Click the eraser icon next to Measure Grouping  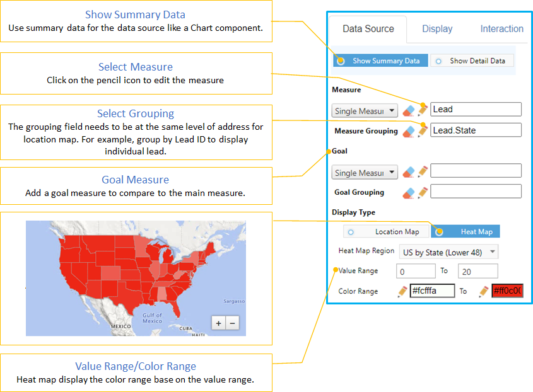[x=409, y=131]
